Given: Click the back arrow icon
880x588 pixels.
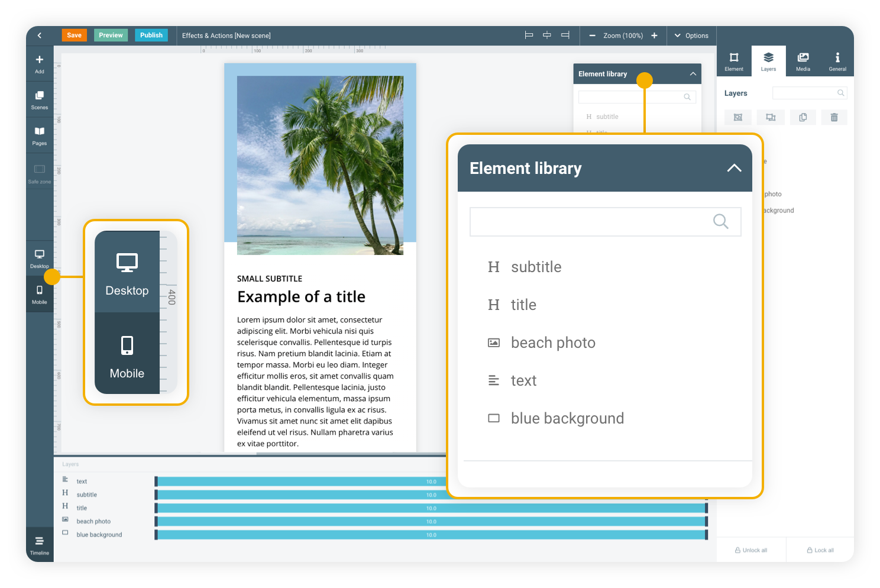Looking at the screenshot, I should 40,35.
